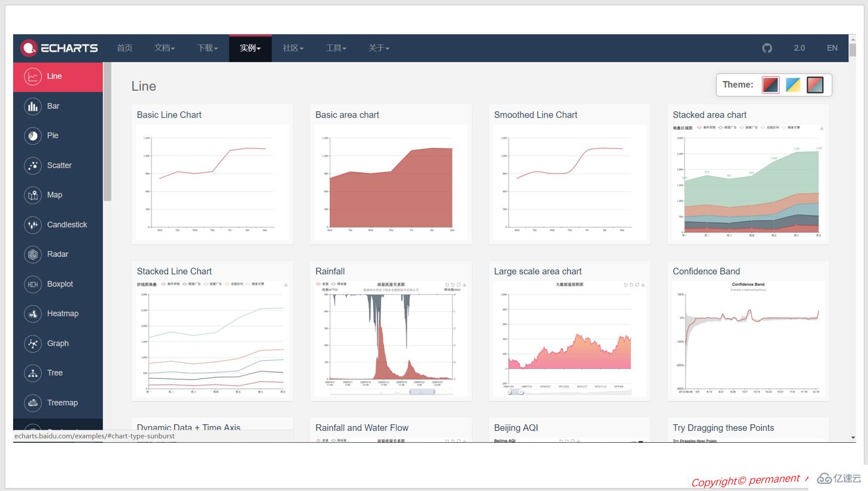
Task: Click the Rainfall chart zoom slider
Action: tap(422, 391)
